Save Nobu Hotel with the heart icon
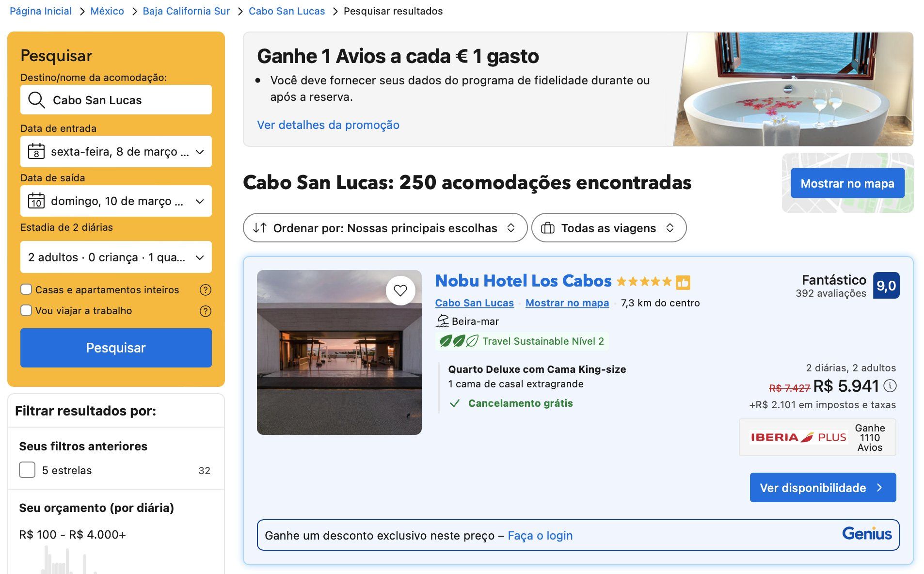The height and width of the screenshot is (574, 924). tap(400, 290)
